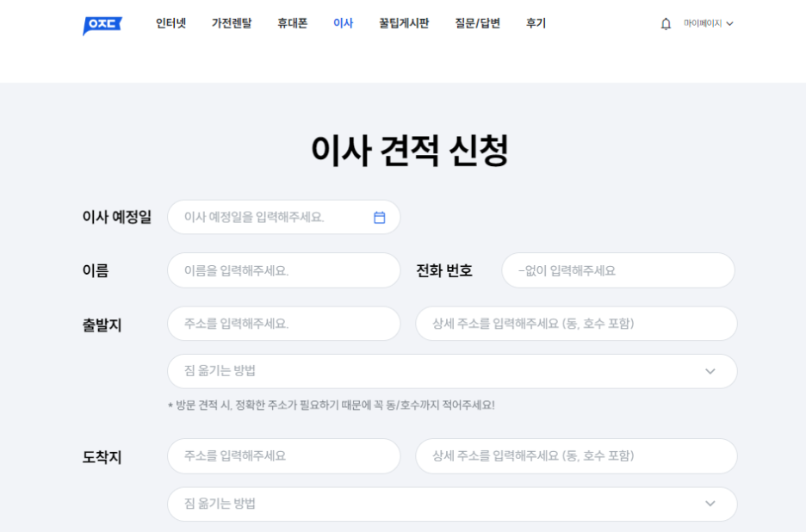This screenshot has width=806, height=532.
Task: Click the 도착지 label
Action: point(102,457)
